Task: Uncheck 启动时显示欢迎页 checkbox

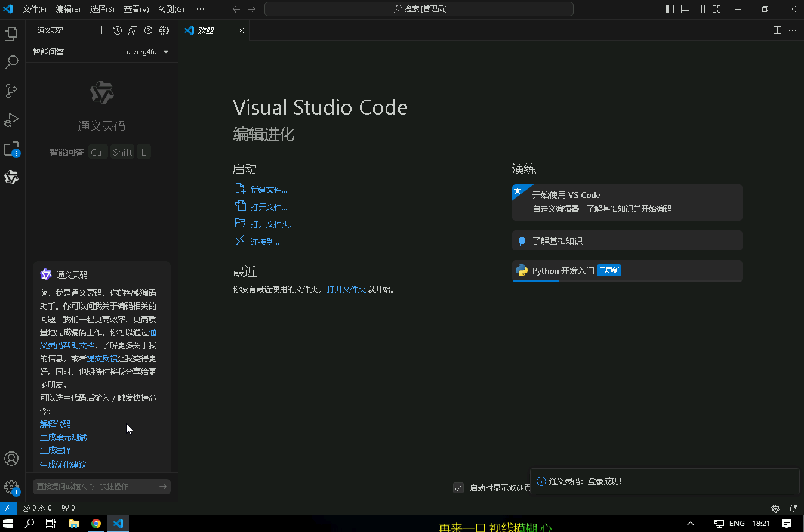Action: 458,488
